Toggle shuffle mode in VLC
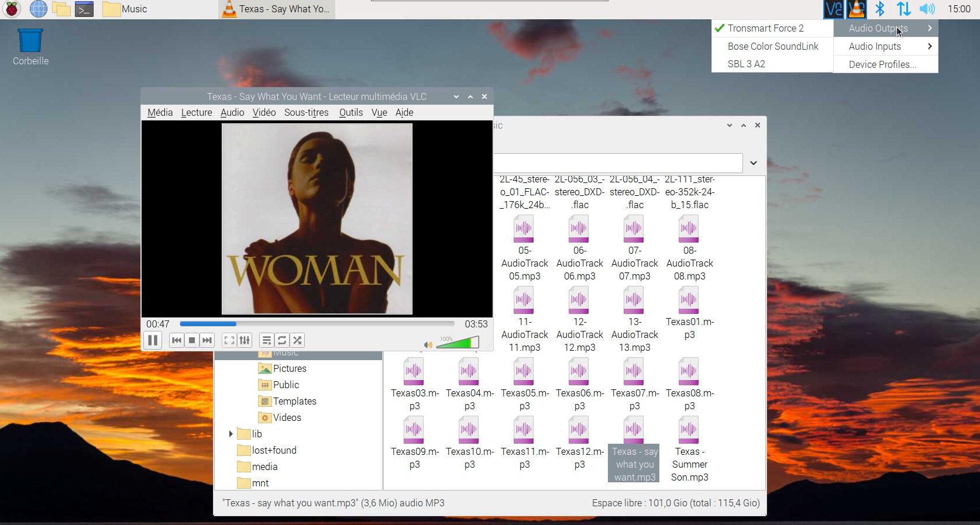 click(x=297, y=340)
